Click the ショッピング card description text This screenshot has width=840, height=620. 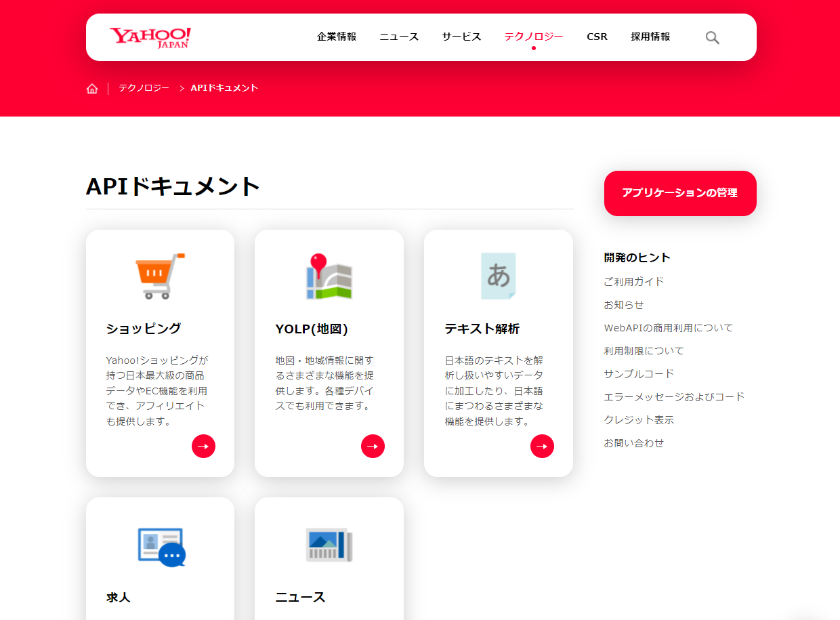click(157, 390)
